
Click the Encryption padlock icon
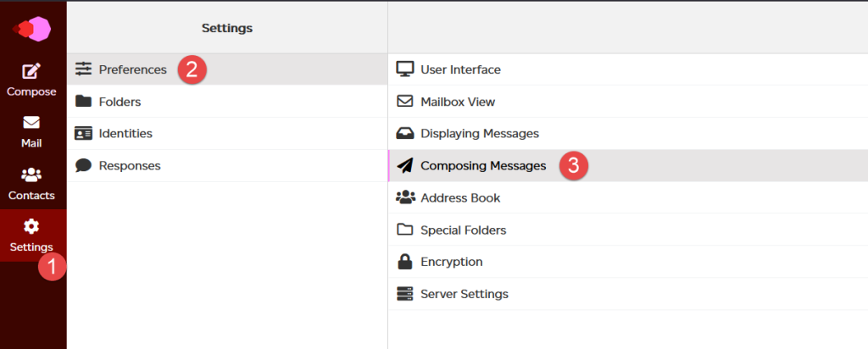405,261
